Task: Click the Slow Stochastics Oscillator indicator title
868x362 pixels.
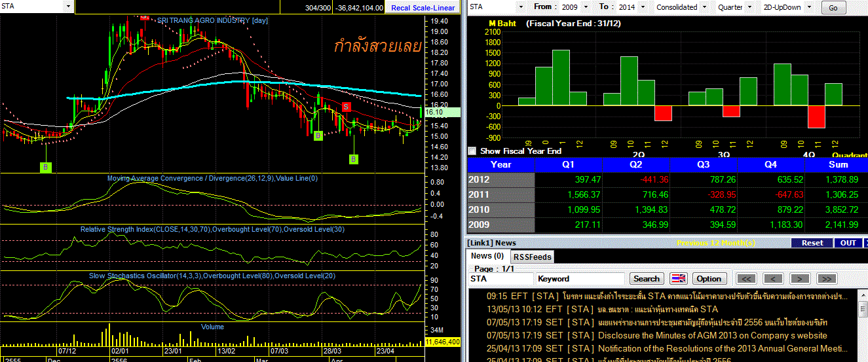Action: pyautogui.click(x=212, y=276)
